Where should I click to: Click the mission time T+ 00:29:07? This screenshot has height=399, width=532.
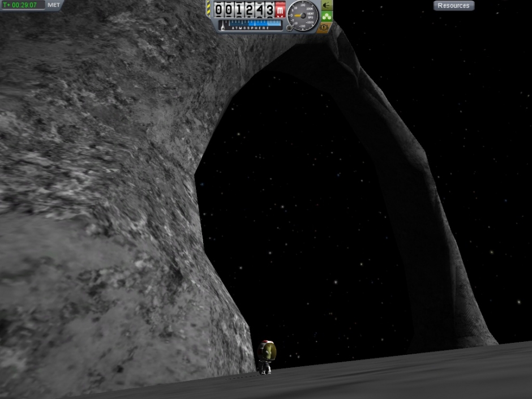20,5
